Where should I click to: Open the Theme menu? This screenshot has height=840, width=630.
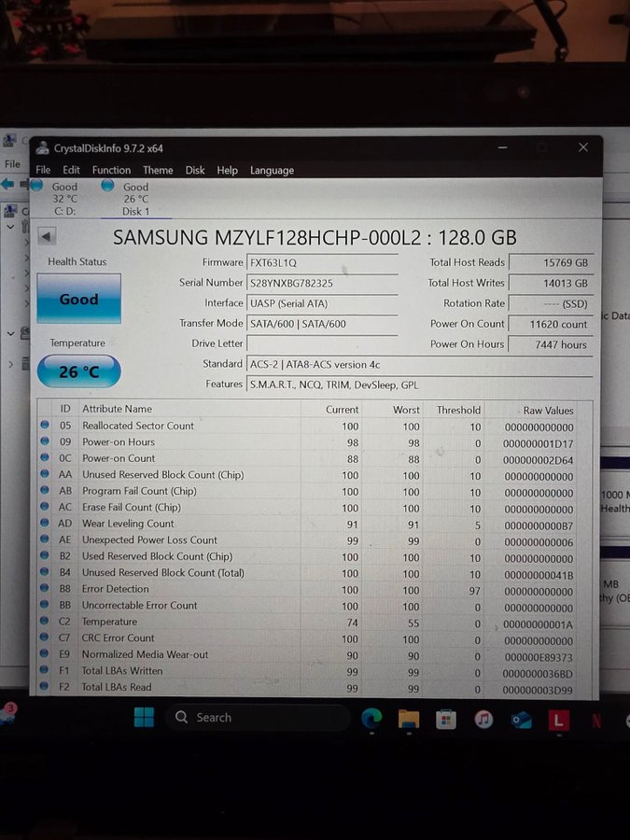point(158,170)
